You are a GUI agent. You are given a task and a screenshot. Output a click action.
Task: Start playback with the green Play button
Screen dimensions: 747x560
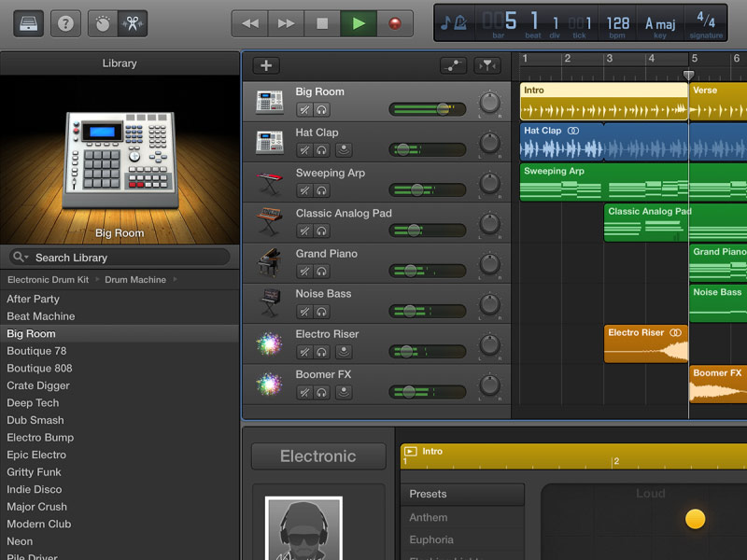[359, 23]
